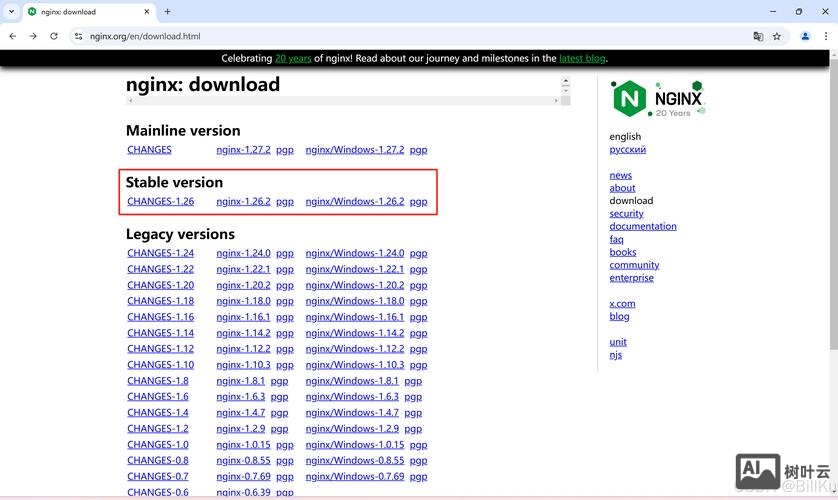Image resolution: width=838 pixels, height=500 pixels.
Task: Download nginx-0.7.69 source
Action: point(243,476)
